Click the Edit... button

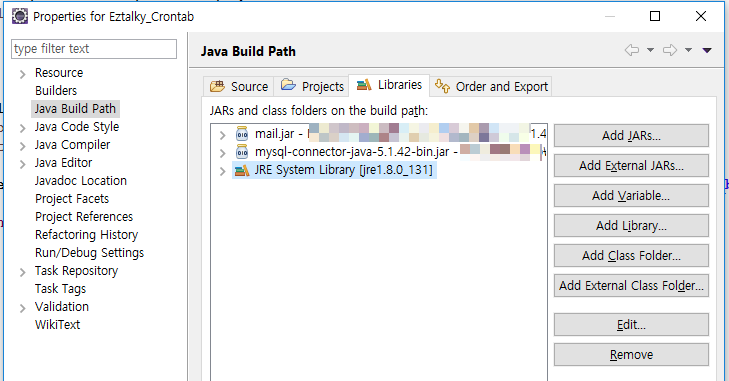click(x=631, y=325)
